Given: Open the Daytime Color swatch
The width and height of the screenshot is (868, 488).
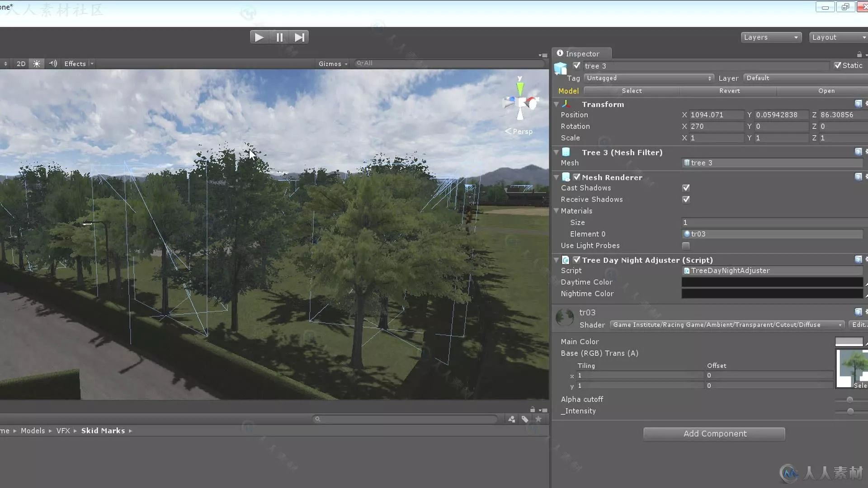Looking at the screenshot, I should pyautogui.click(x=772, y=282).
